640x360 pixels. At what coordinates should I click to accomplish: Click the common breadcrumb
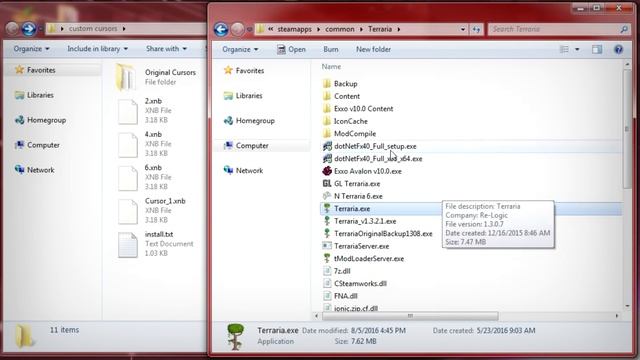click(340, 29)
